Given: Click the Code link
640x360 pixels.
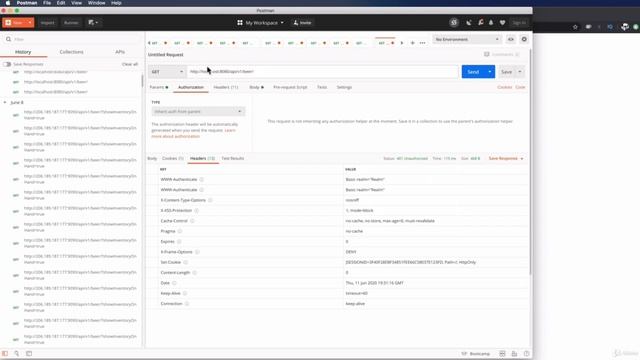Looking at the screenshot, I should (520, 87).
